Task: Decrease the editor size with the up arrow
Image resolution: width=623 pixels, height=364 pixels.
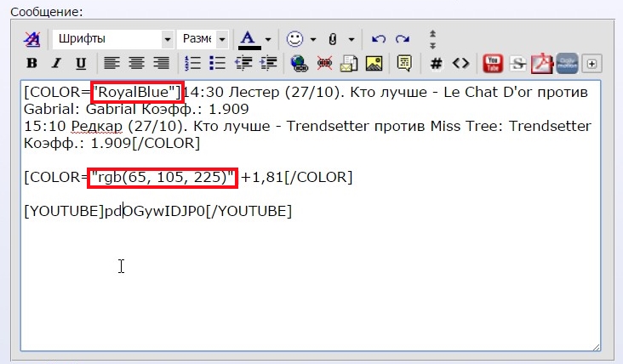Action: (x=432, y=34)
